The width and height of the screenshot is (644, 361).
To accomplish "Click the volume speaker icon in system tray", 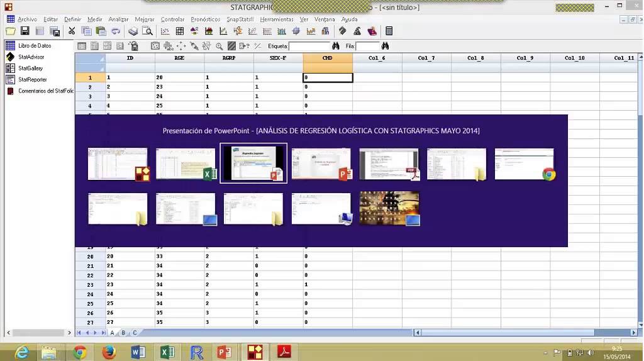I will (x=591, y=352).
